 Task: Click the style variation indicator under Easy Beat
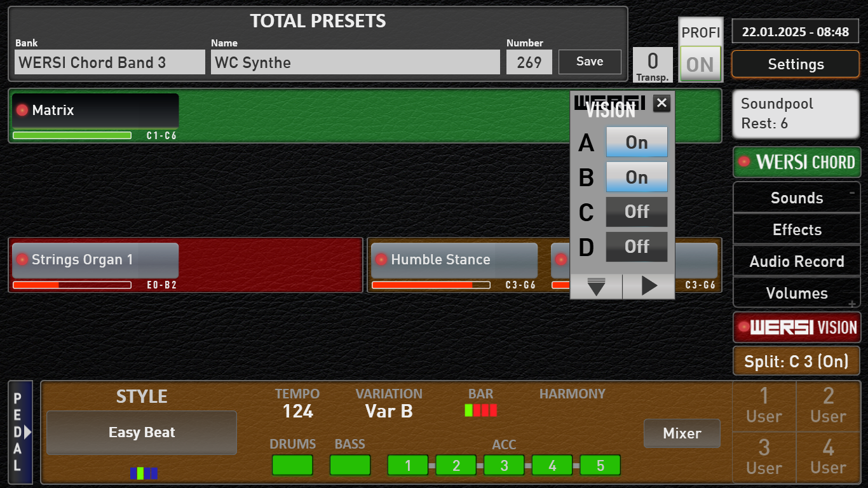(x=144, y=473)
